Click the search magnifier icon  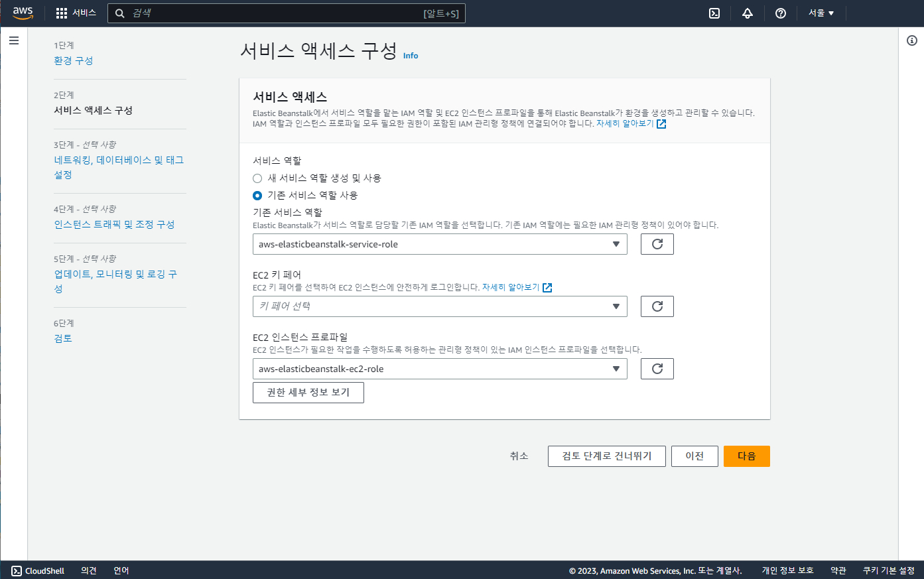tap(120, 13)
